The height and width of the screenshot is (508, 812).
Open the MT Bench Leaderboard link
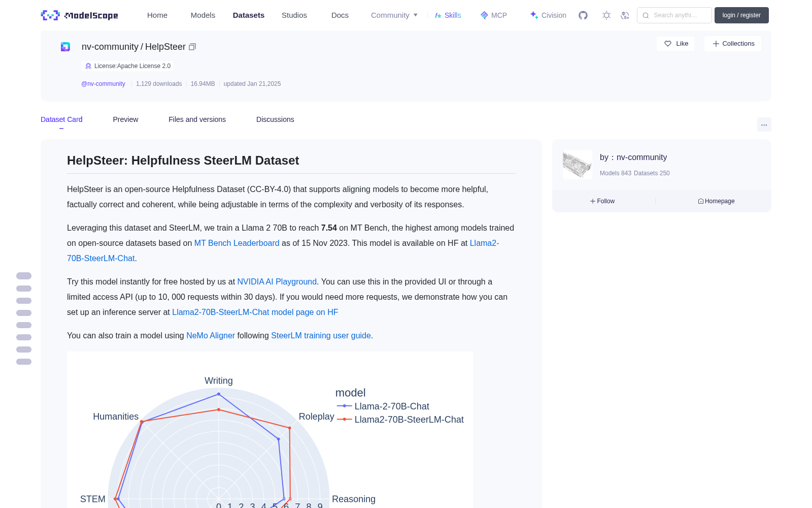point(236,243)
